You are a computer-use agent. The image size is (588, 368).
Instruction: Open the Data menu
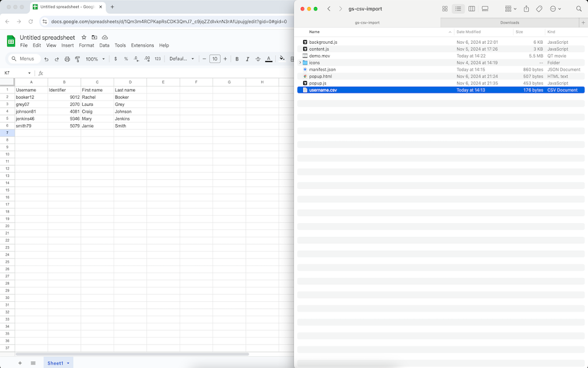click(105, 45)
